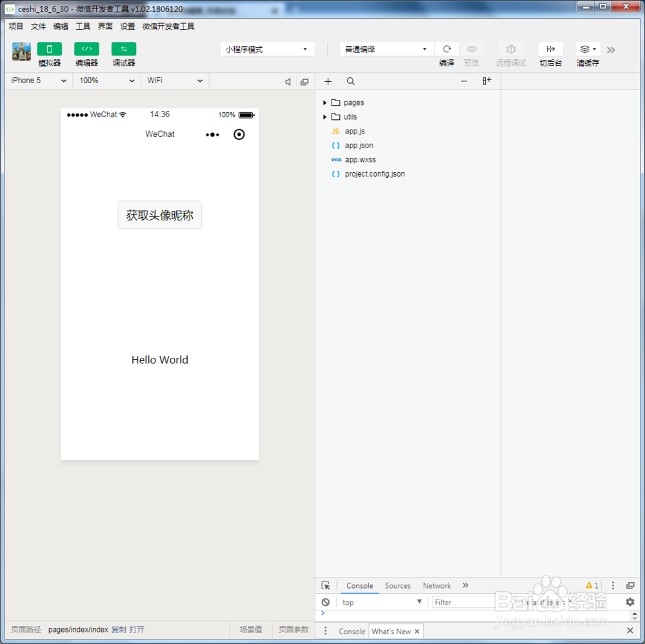Click the add new file plus icon
Viewport: 645px width, 644px height.
click(x=328, y=81)
